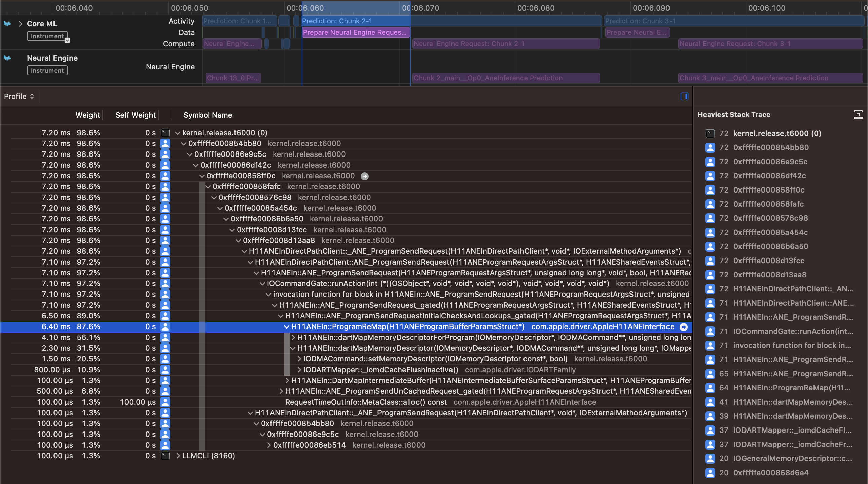
Task: Select Prediction: Chunk 2-1 activity interval
Action: coord(451,21)
